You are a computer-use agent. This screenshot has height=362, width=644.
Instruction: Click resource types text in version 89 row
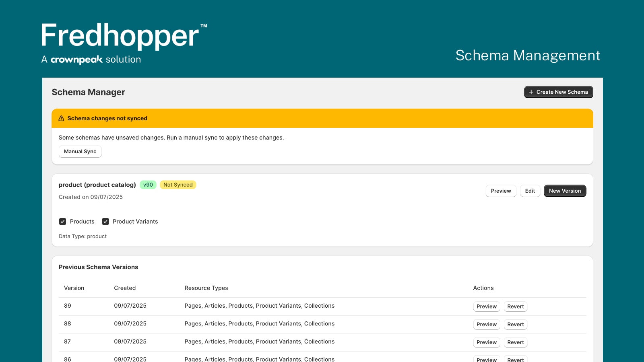[260, 306]
